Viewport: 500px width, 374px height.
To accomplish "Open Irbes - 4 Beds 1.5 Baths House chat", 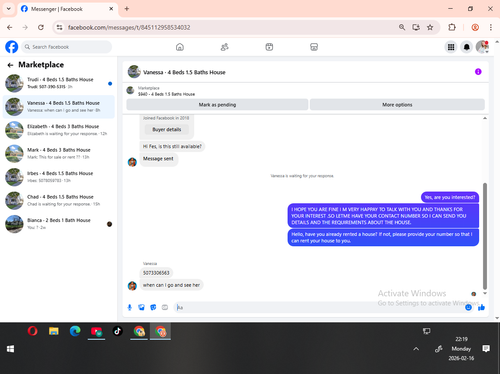I will pos(59,177).
